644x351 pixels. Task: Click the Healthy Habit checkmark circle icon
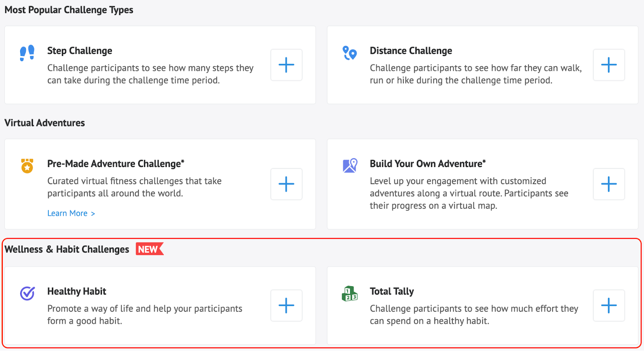(x=27, y=293)
